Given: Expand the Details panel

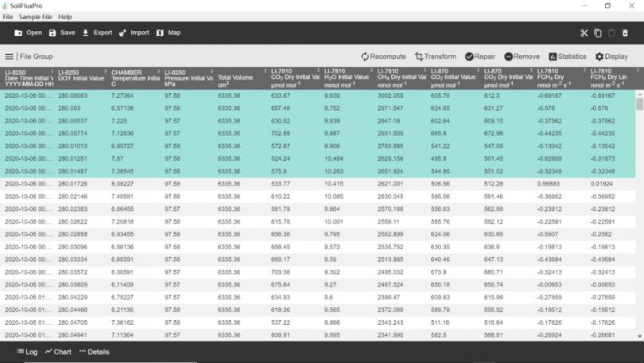Looking at the screenshot, I should pyautogui.click(x=94, y=351).
